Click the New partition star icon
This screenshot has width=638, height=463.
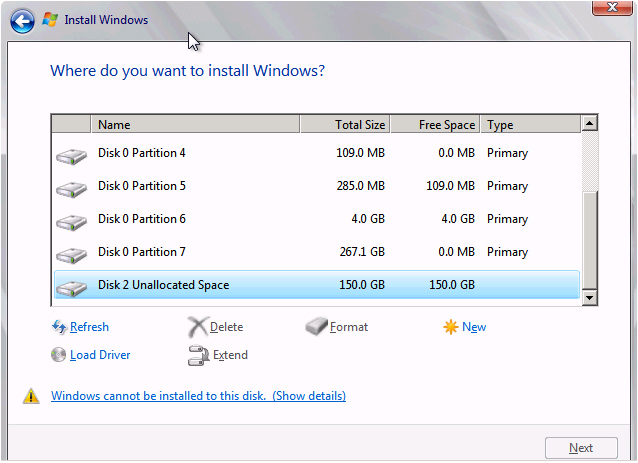coord(450,327)
